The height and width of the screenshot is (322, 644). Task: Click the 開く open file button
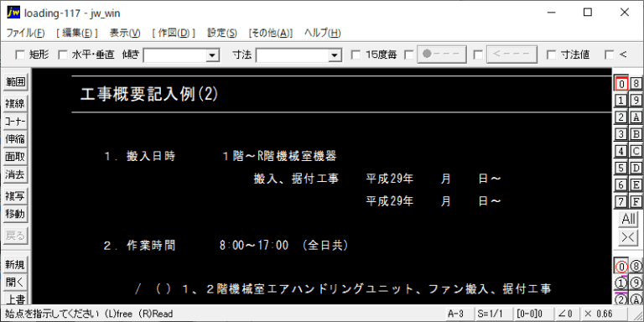click(15, 283)
